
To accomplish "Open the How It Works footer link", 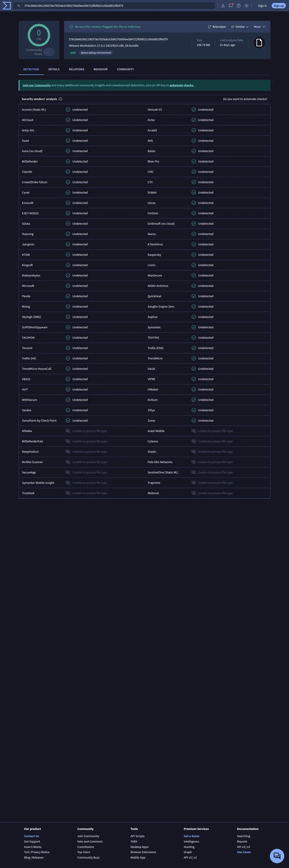I will (33, 847).
